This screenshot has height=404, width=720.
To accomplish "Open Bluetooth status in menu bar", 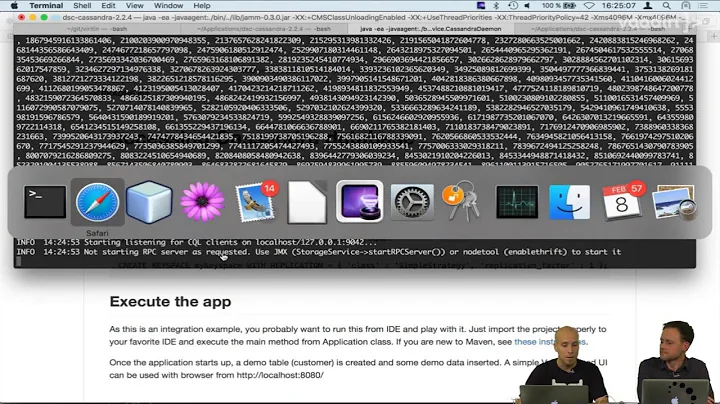I will pyautogui.click(x=496, y=6).
